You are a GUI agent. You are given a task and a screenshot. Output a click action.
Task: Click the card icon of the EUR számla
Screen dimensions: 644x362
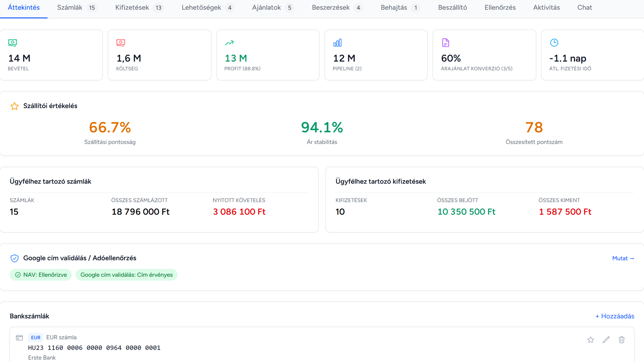(x=19, y=338)
